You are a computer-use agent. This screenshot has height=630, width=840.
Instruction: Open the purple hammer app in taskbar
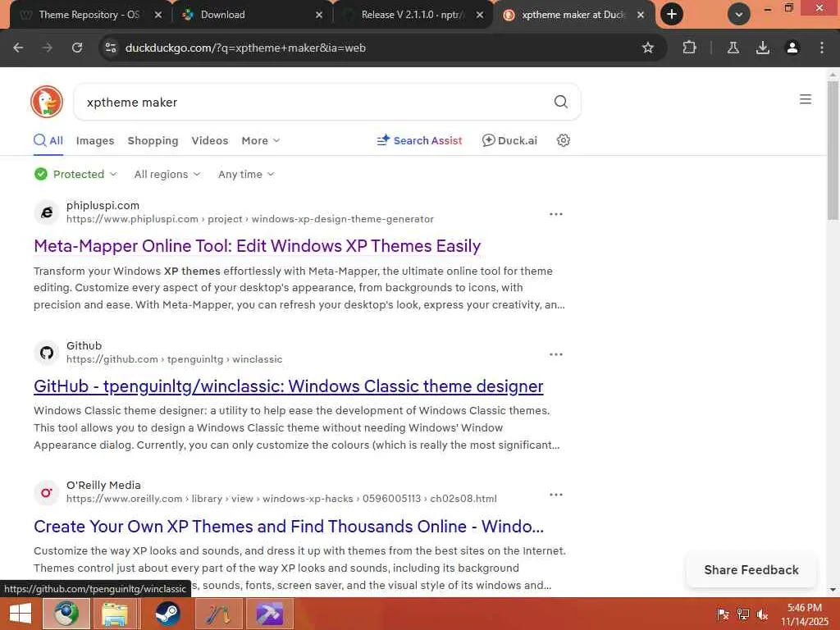pos(269,614)
